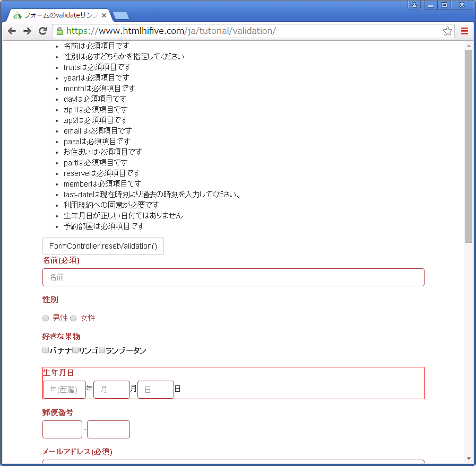The image size is (476, 466).
Task: Click the green HTTPS padlock icon
Action: pyautogui.click(x=59, y=31)
